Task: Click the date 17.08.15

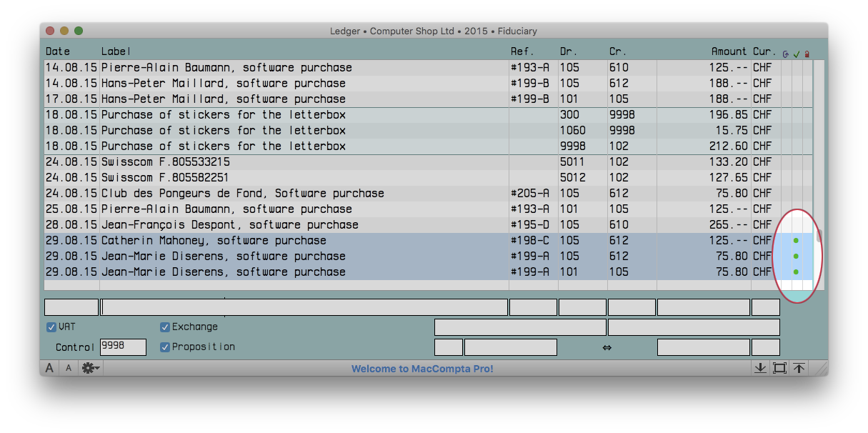Action: point(71,99)
